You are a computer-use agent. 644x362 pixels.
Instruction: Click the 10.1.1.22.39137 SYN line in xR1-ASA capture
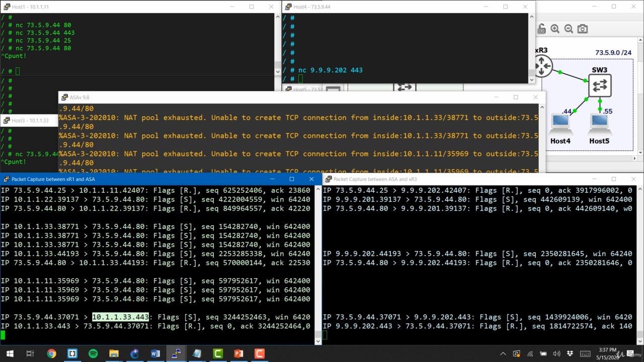coord(155,199)
